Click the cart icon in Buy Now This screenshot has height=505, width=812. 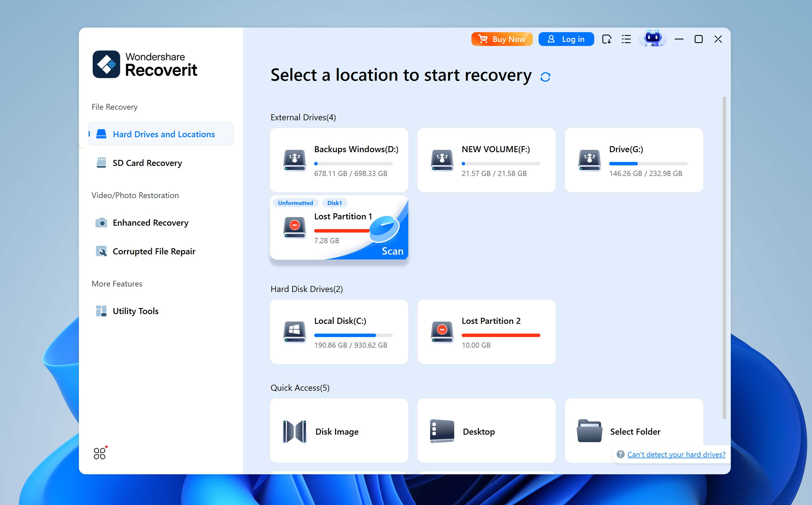tap(483, 39)
